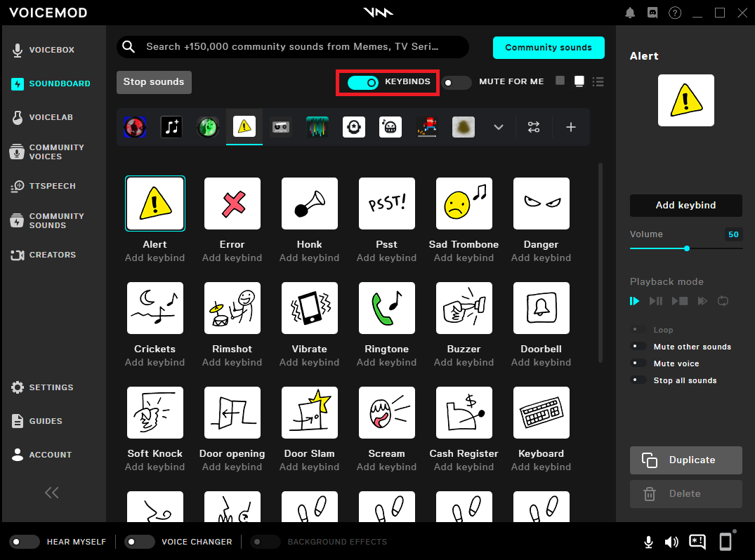Image resolution: width=755 pixels, height=560 pixels.
Task: Open soundboard profile settings sliders icon
Action: (x=534, y=127)
